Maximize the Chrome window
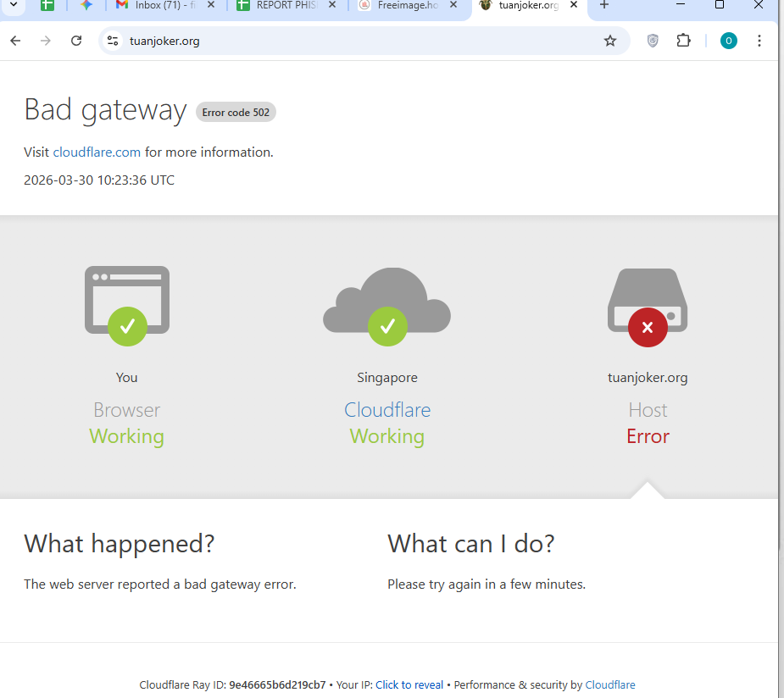 [x=720, y=5]
